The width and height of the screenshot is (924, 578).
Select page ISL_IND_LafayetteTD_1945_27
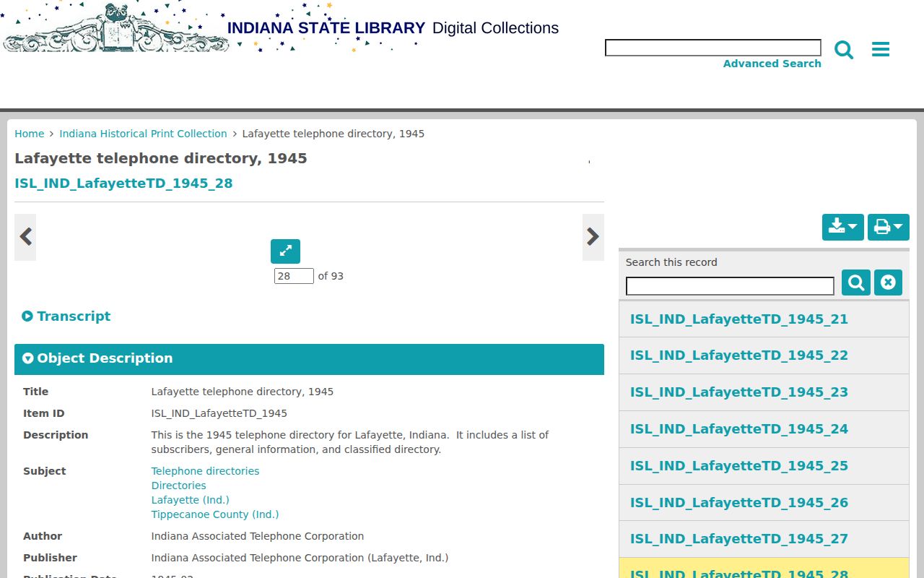coord(764,539)
